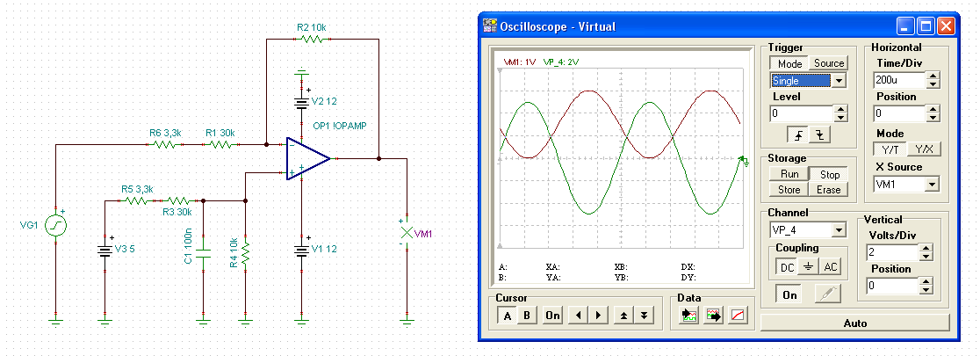980x356 pixels.
Task: Click the horizontal Position input field
Action: [900, 114]
